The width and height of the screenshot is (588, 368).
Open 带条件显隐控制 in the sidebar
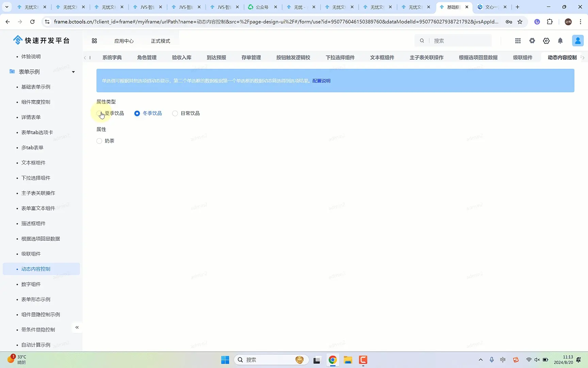coord(38,330)
